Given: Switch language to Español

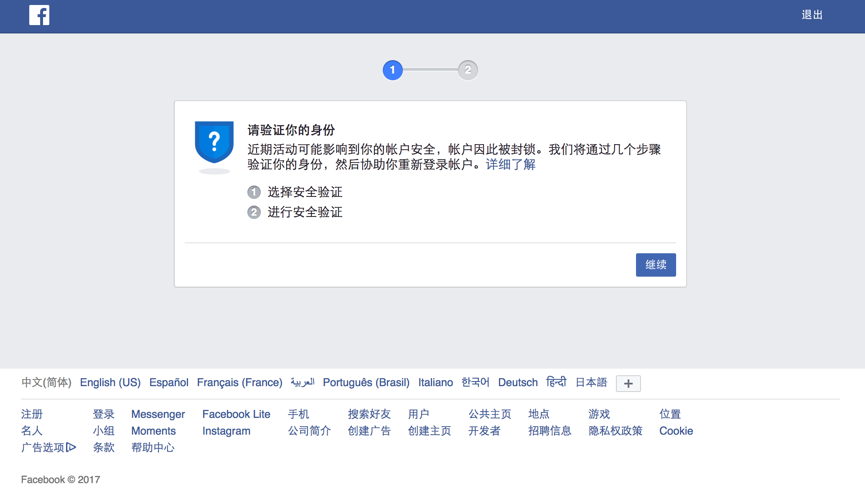Looking at the screenshot, I should click(169, 382).
